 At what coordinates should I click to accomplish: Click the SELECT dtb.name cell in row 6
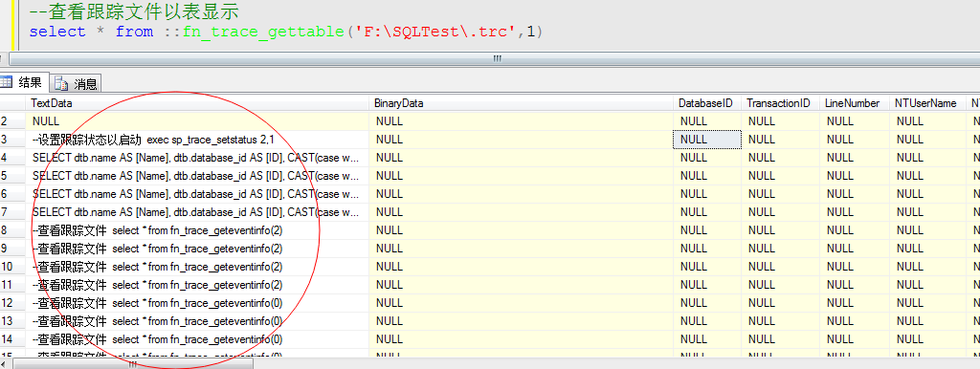[197, 194]
